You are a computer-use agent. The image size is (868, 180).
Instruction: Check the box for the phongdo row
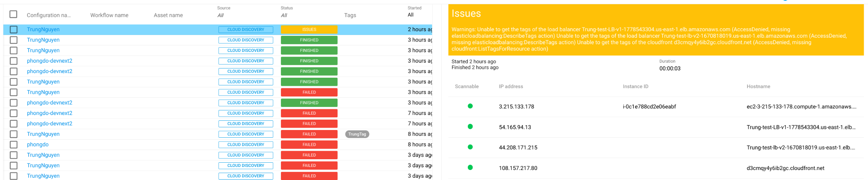tap(13, 145)
